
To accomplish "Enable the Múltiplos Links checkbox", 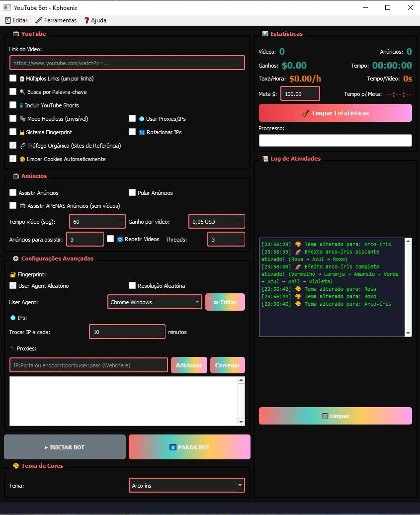I will click(13, 79).
